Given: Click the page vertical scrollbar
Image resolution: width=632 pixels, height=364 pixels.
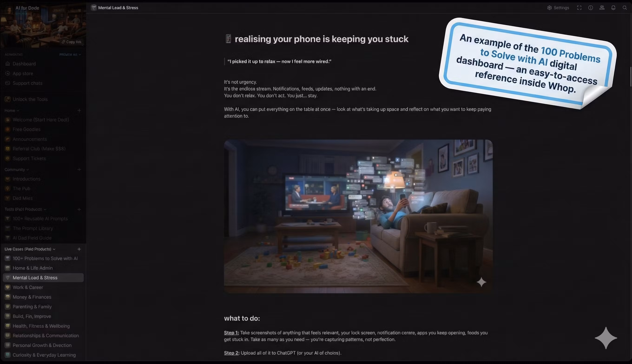Looking at the screenshot, I should point(631,77).
